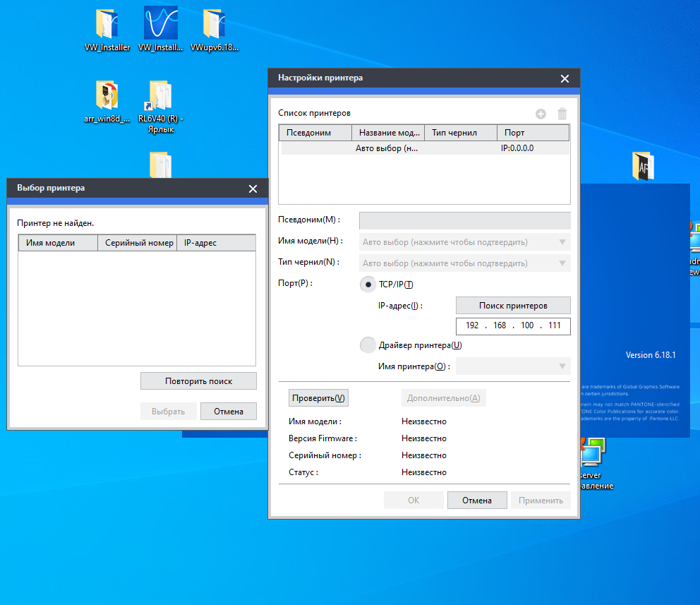The width and height of the screenshot is (700, 605).
Task: Click Выбрать in Выбор принтера dialog
Action: tap(169, 412)
